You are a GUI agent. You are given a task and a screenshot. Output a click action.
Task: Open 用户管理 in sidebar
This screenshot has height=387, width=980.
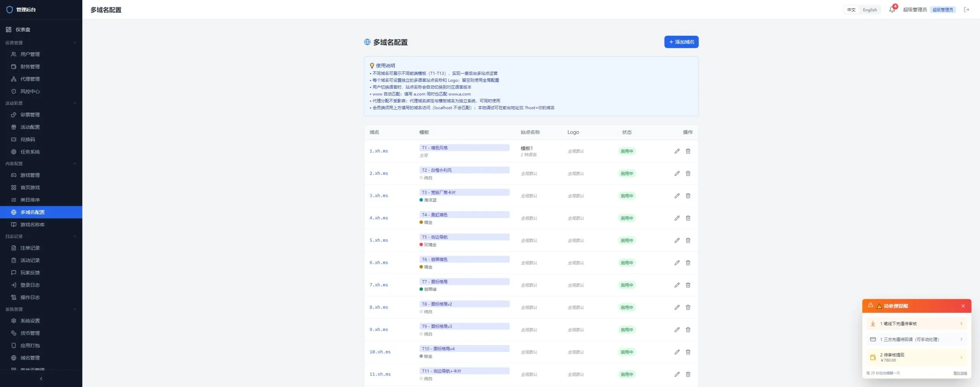click(41, 54)
